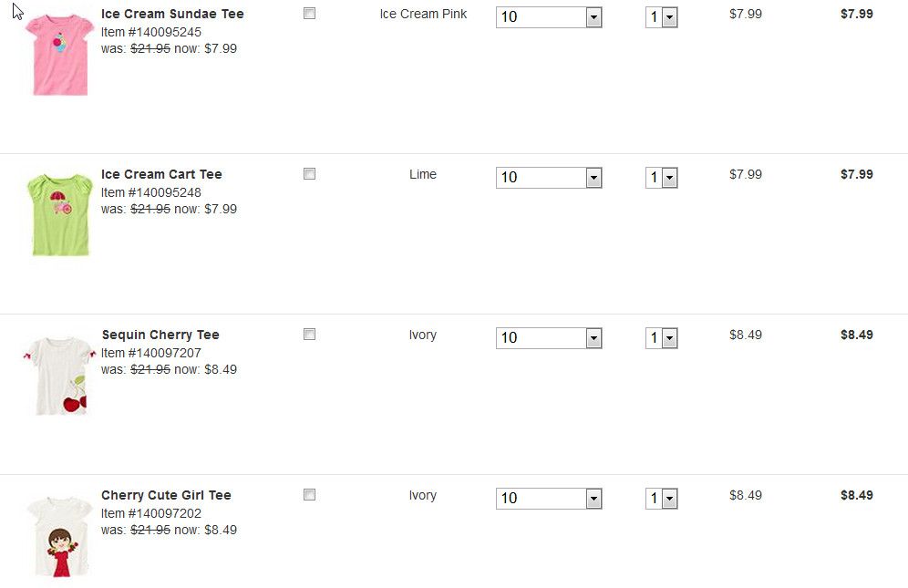This screenshot has width=908, height=588.
Task: Change quantity for the Ice Cream Cart Tee
Action: (661, 178)
